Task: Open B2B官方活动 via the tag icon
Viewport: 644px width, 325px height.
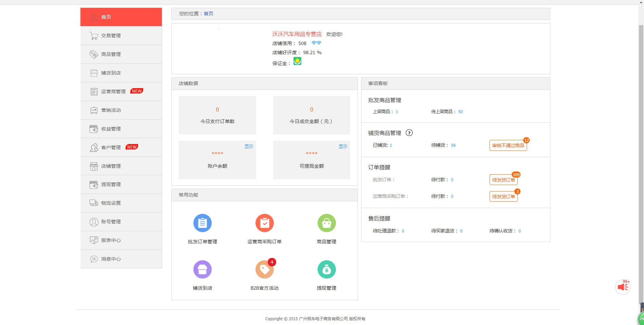Action: click(265, 269)
